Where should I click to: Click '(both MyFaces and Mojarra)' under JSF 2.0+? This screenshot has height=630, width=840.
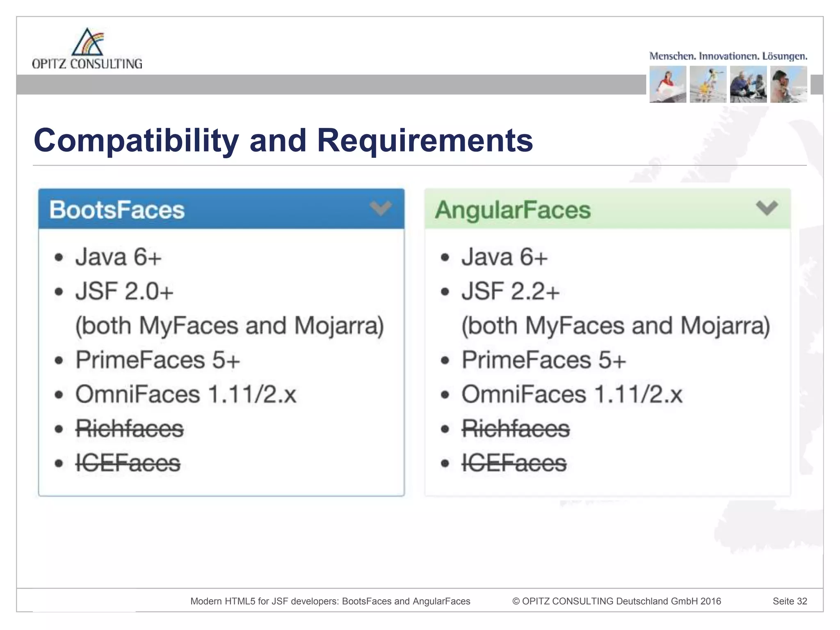(x=230, y=326)
